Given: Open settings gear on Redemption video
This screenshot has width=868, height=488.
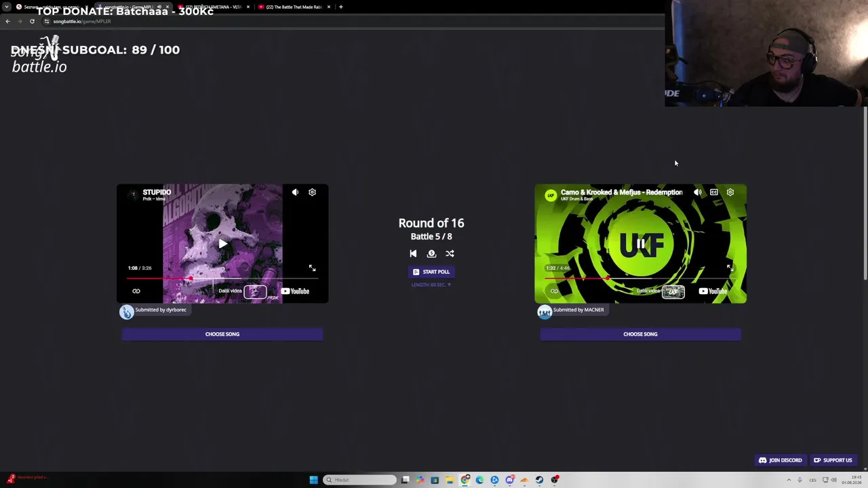Looking at the screenshot, I should (x=730, y=192).
